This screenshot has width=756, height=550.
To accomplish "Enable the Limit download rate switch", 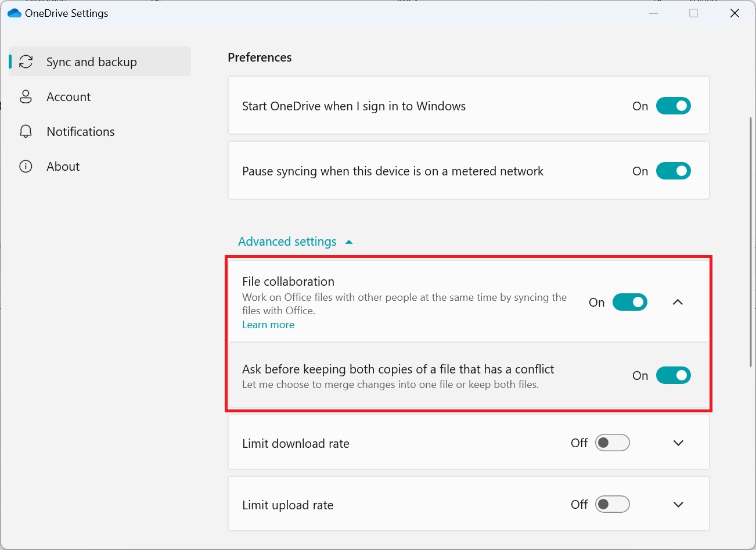I will (613, 443).
